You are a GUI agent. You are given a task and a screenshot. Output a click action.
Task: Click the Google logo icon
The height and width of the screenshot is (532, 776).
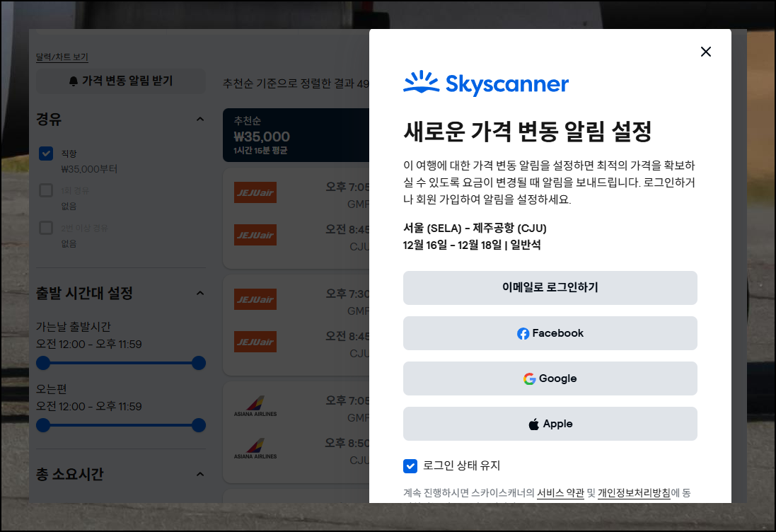[530, 378]
